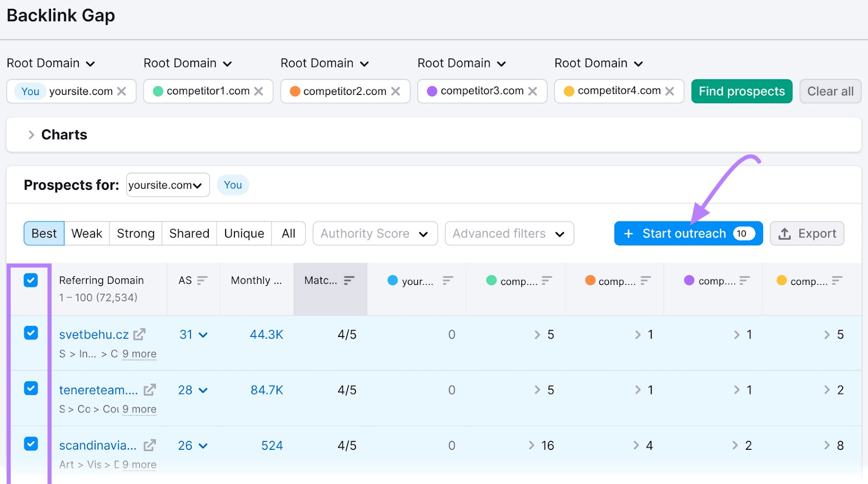This screenshot has height=484, width=868.
Task: Click the plus icon on Start outreach
Action: (629, 234)
